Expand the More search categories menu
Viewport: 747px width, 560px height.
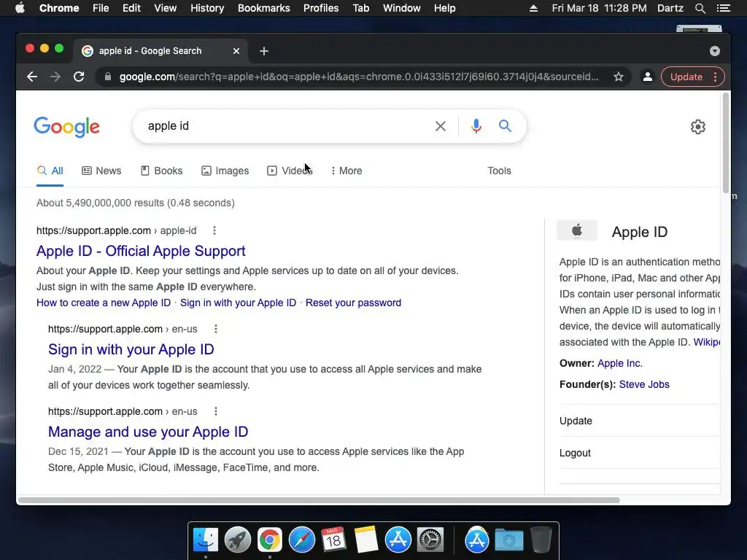click(x=347, y=171)
